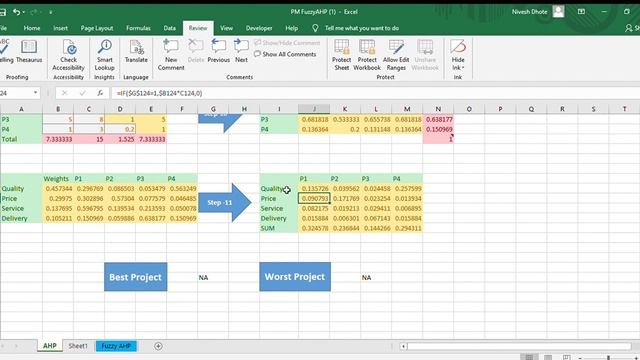The height and width of the screenshot is (360, 640).
Task: Open the Data tab
Action: click(170, 28)
